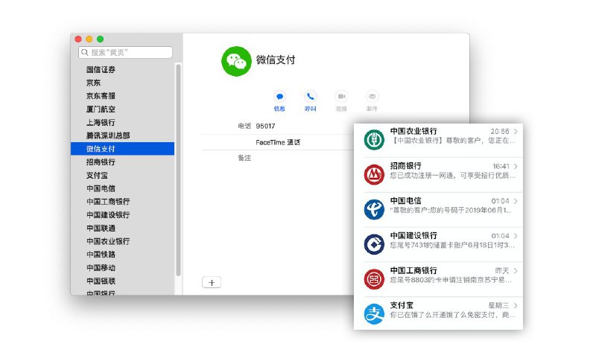Select 中国建设银行 in the contact sidebar

point(108,214)
